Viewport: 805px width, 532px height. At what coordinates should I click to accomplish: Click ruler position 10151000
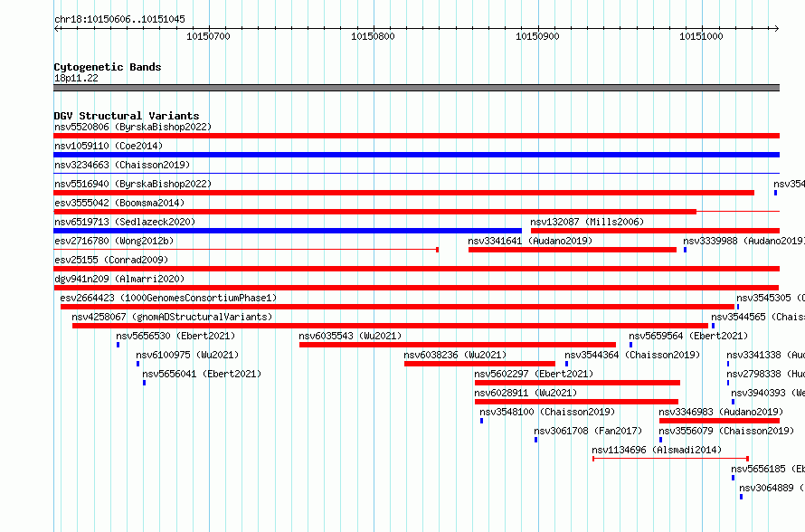(x=701, y=36)
